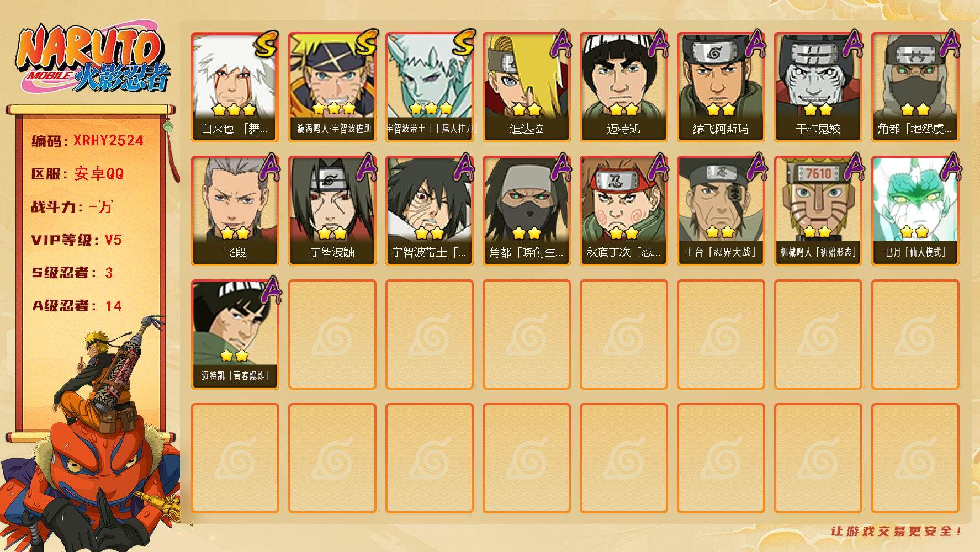This screenshot has width=980, height=552.
Task: Select the 自来也 ninja card
Action: (235, 87)
